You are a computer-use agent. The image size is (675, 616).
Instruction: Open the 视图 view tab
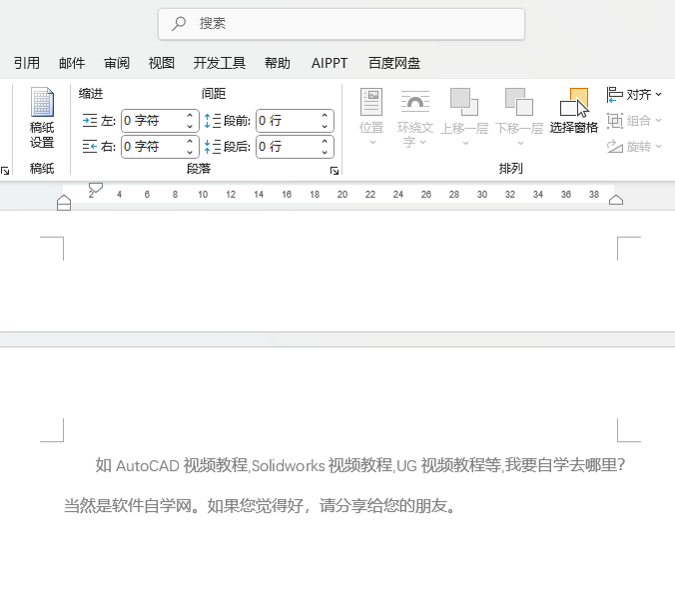pyautogui.click(x=162, y=63)
